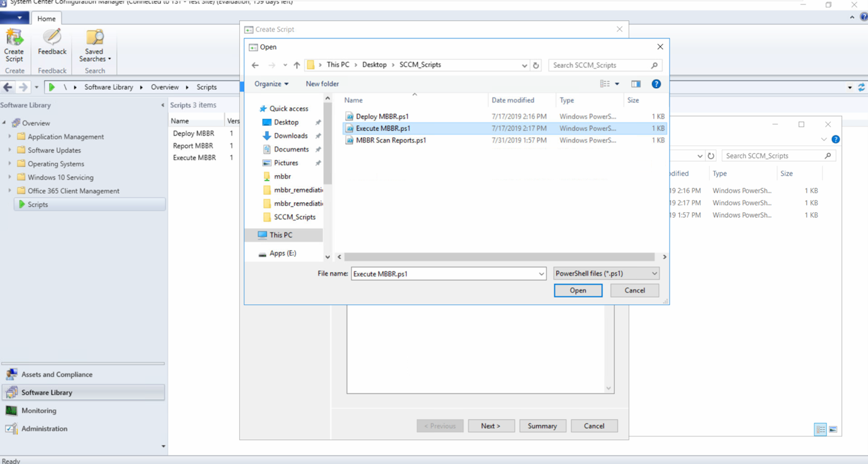Click the File name input field
The width and height of the screenshot is (868, 464).
(448, 274)
